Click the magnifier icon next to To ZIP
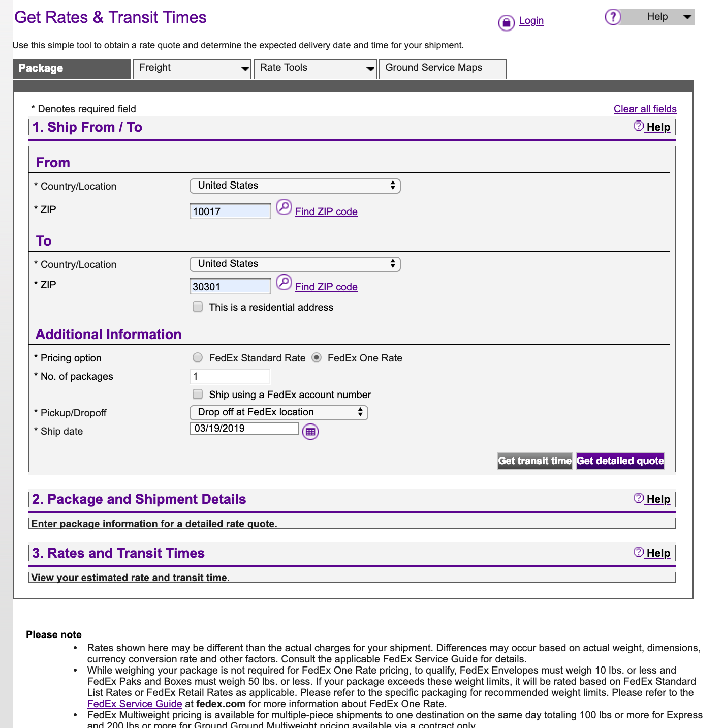Screen dimensions: 724x728 pos(284,283)
